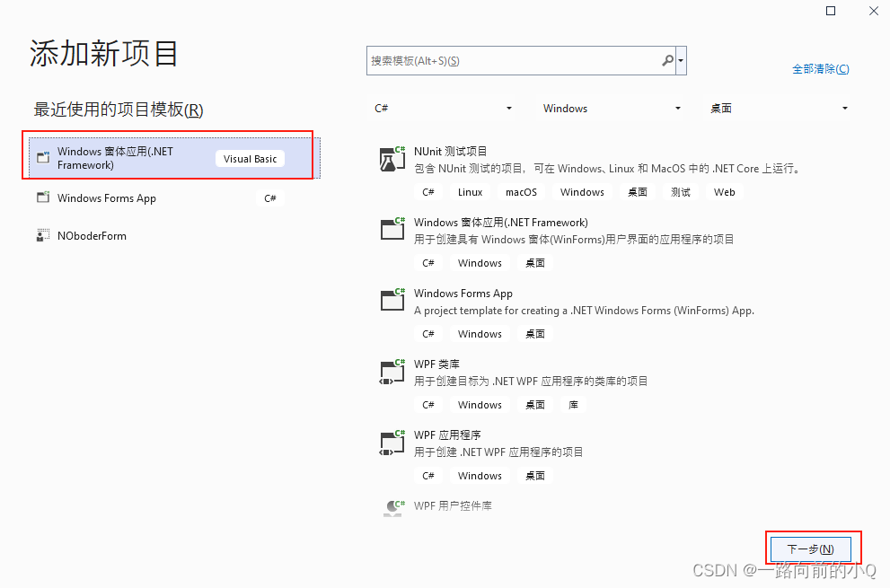Click the 全部清除 clear-all link
This screenshot has width=890, height=588.
coord(821,69)
